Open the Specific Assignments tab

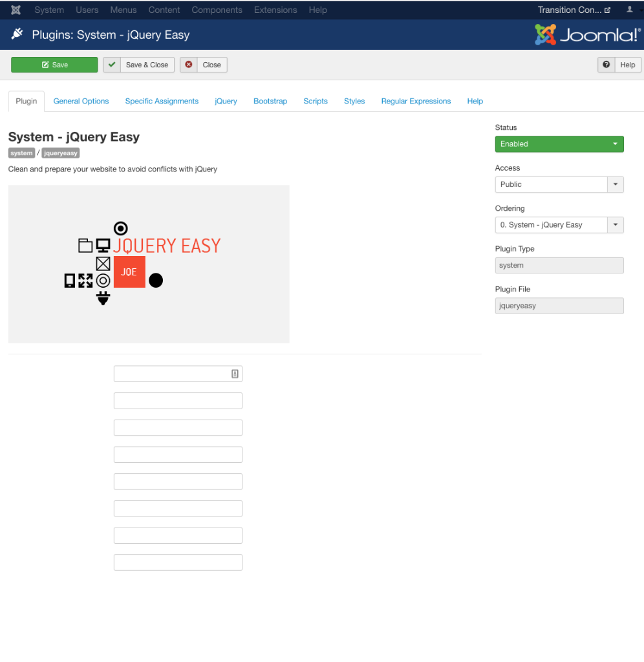162,101
